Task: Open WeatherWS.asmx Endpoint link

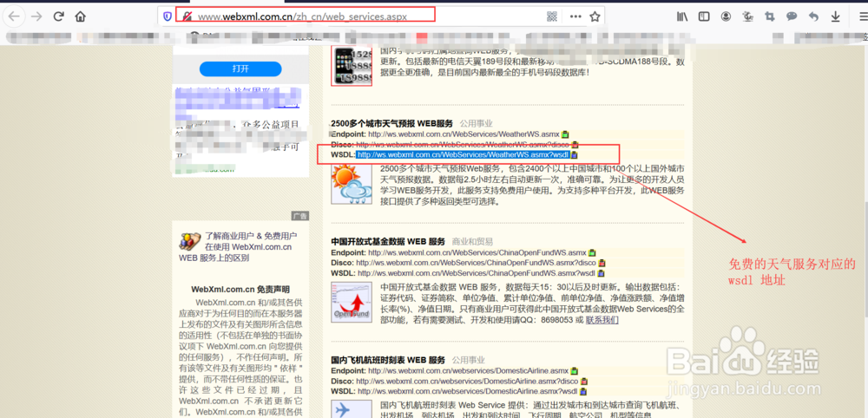Action: (464, 134)
